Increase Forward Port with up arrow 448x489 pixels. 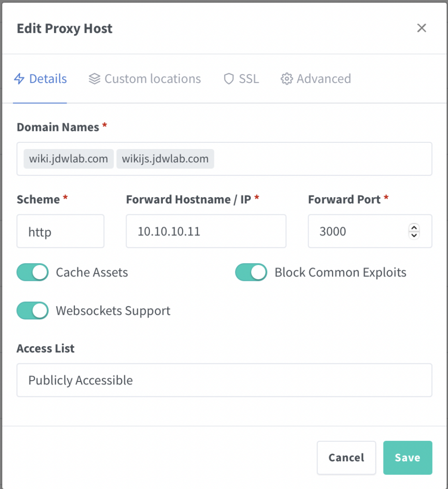pyautogui.click(x=414, y=228)
